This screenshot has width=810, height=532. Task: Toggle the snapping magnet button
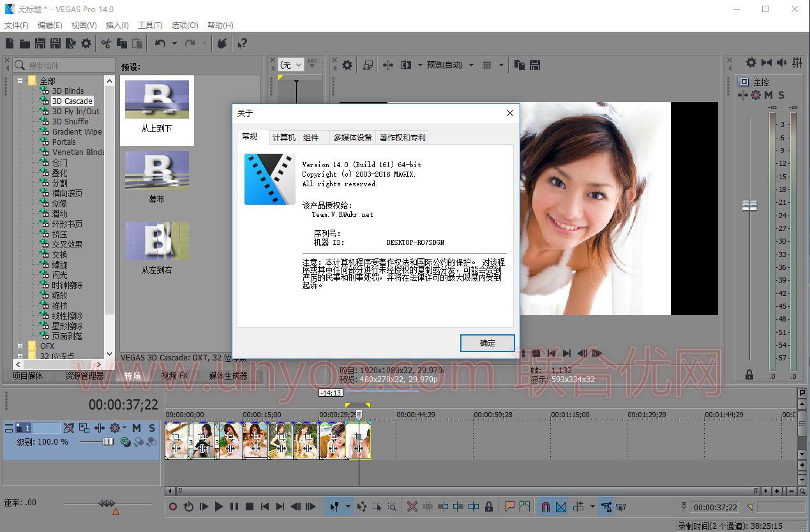546,506
